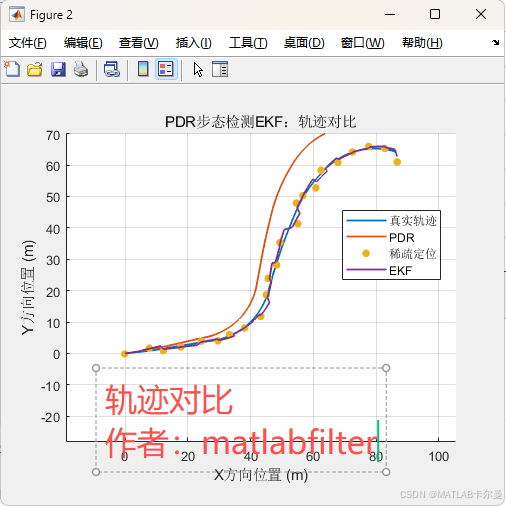Viewport: 506px width, 506px height.
Task: Open the 插入(I) menu
Action: click(194, 43)
